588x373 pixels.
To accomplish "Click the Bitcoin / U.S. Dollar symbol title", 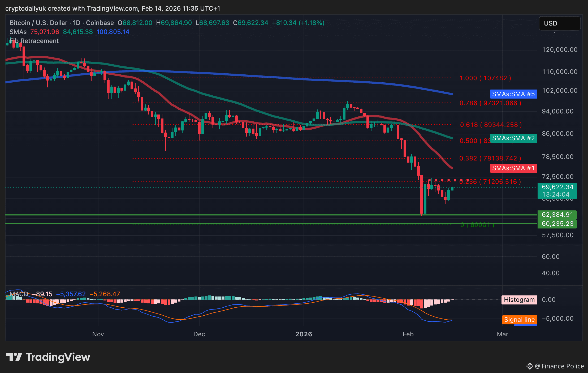I will [38, 23].
